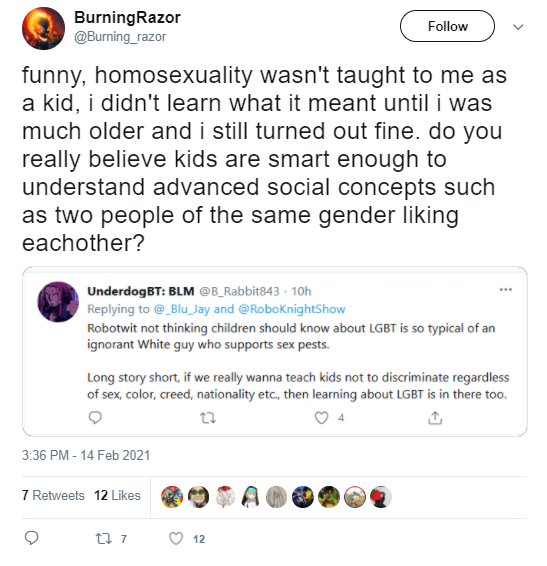Open the @RoboKnightShow mention link

point(292,309)
